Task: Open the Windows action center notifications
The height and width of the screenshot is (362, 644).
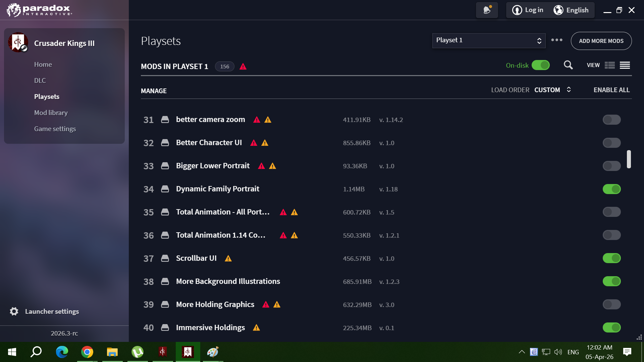Action: click(627, 352)
